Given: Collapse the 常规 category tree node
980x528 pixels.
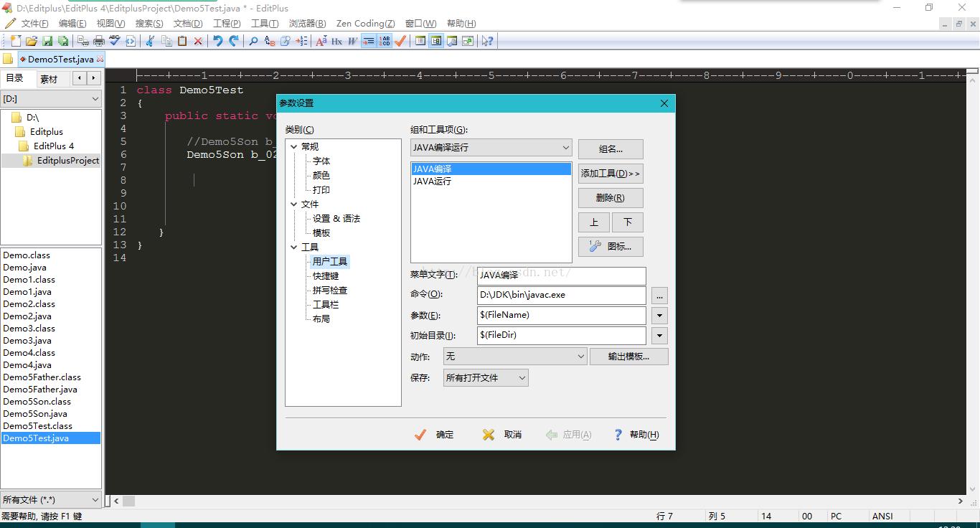Looking at the screenshot, I should pos(294,147).
